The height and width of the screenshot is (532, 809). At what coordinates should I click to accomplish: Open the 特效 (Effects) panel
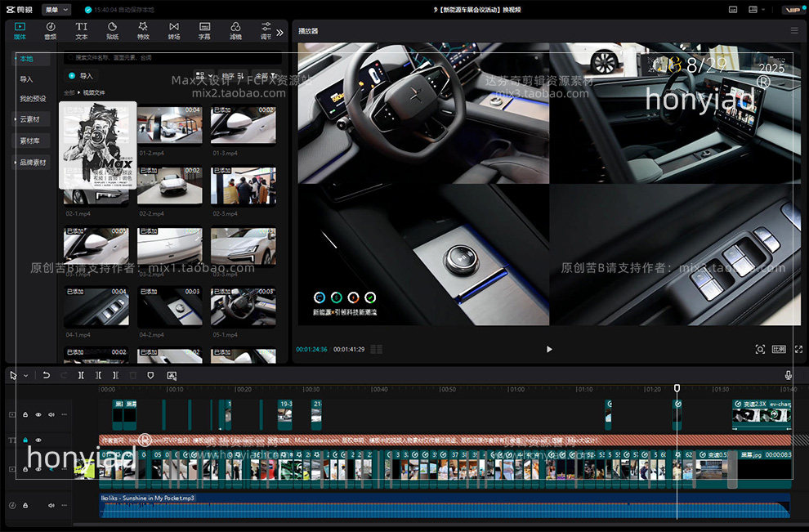[x=143, y=31]
